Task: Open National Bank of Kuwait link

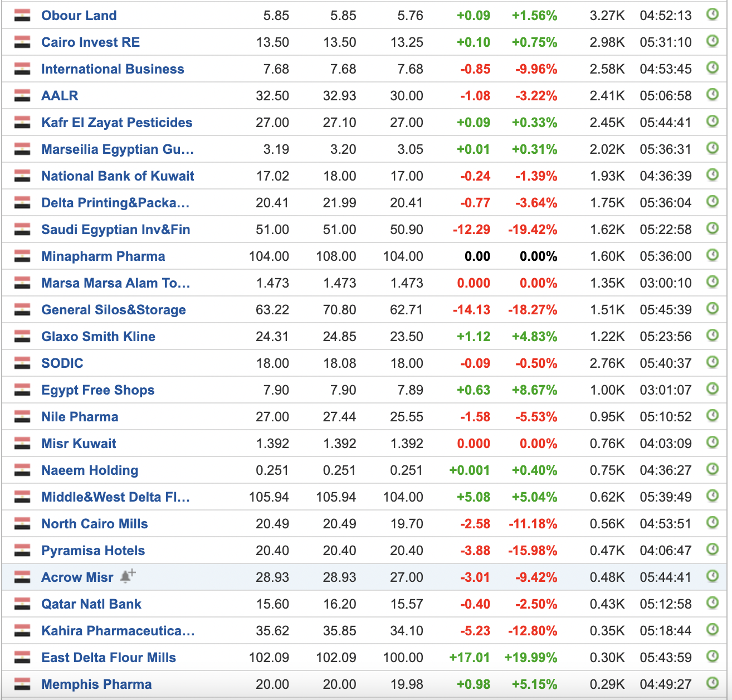Action: (118, 176)
